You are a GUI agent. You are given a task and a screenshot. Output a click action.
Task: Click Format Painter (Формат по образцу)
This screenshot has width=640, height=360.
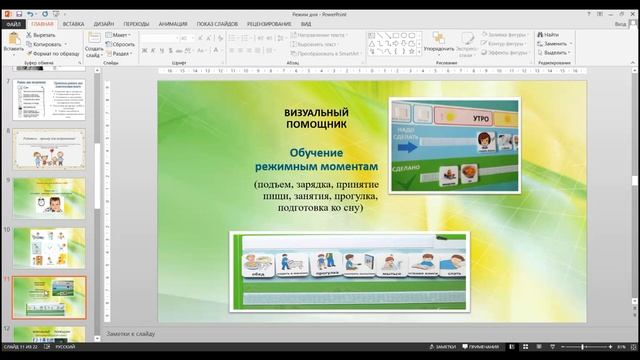point(53,53)
